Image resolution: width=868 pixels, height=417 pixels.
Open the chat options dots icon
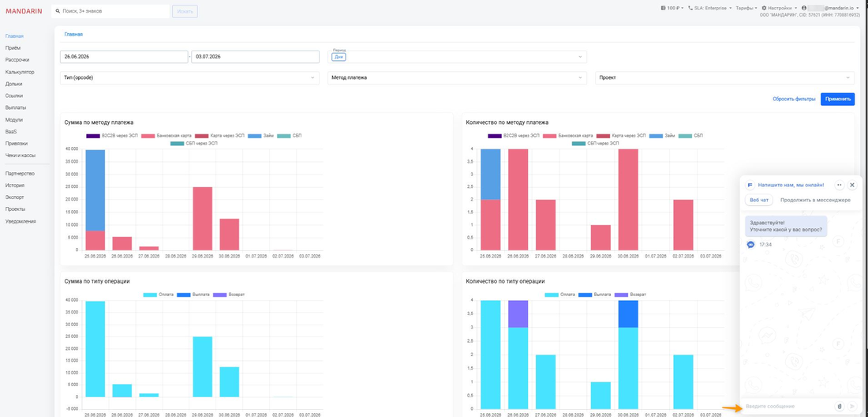click(840, 185)
